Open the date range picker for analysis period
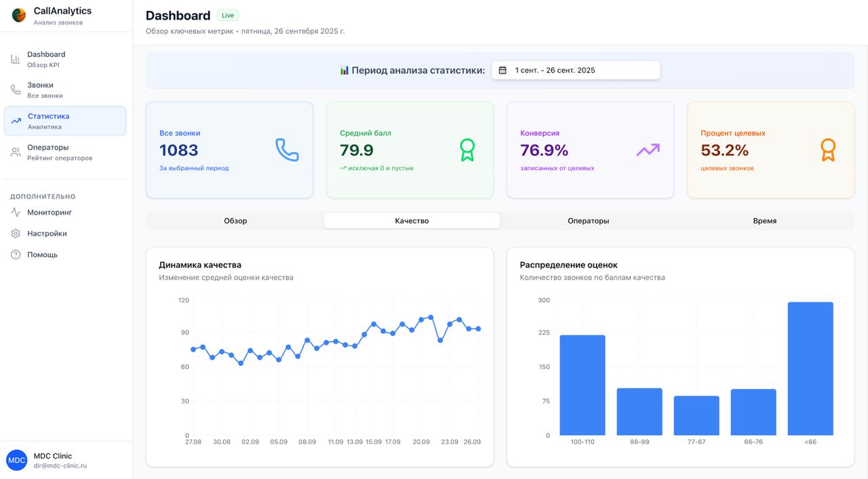This screenshot has width=868, height=479. pos(576,70)
